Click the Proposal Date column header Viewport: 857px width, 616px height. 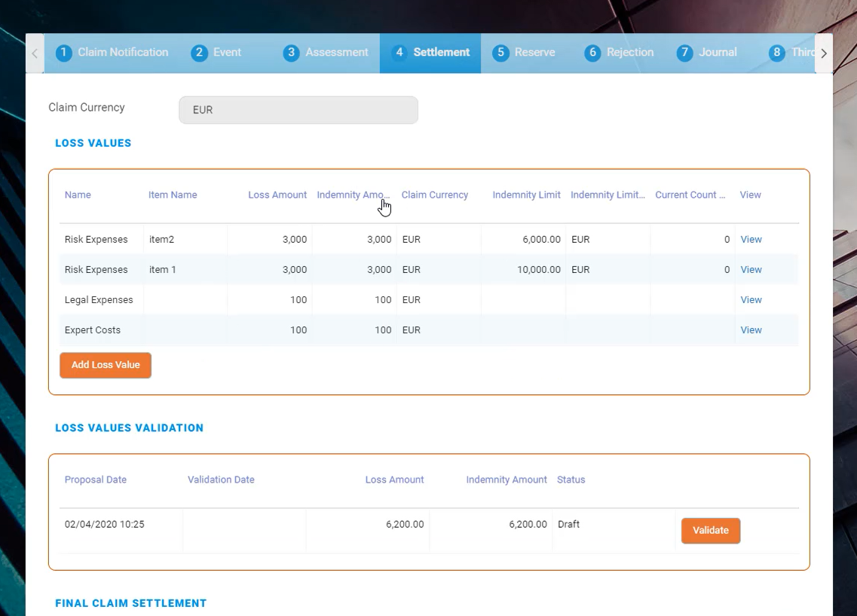point(96,480)
